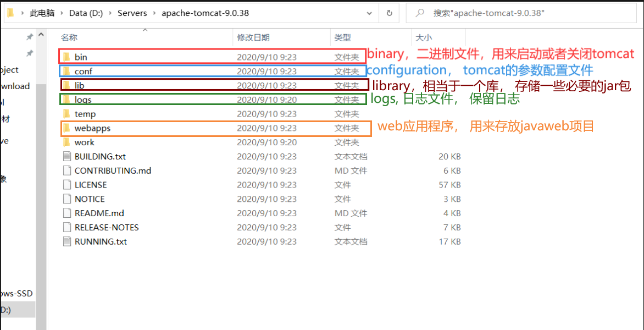Click the refresh button in address bar

click(390, 13)
